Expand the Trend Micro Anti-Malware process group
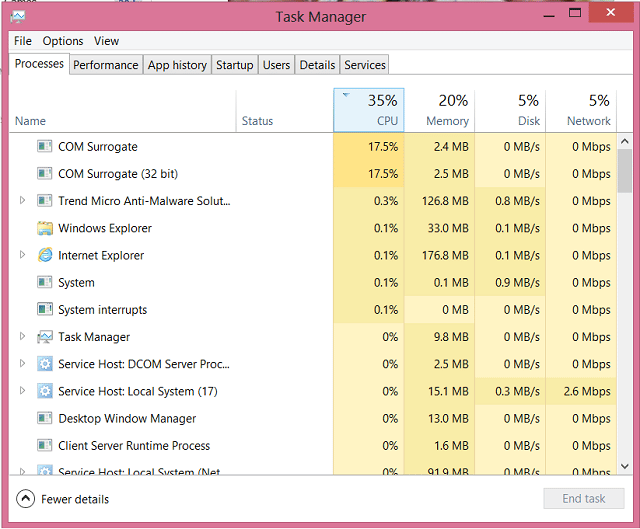Screen dimensions: 640x529 (22, 200)
